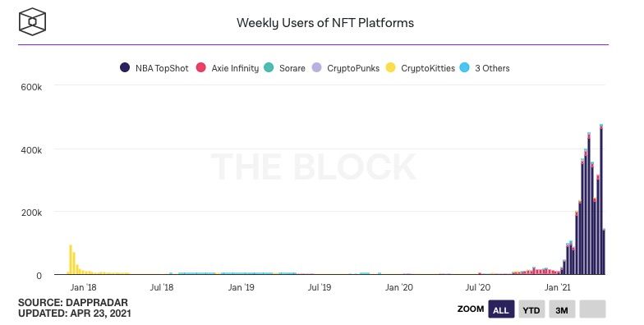Toggle the Axie Infinity legend dot
Viewport: 644px width, 325px height.
click(200, 67)
